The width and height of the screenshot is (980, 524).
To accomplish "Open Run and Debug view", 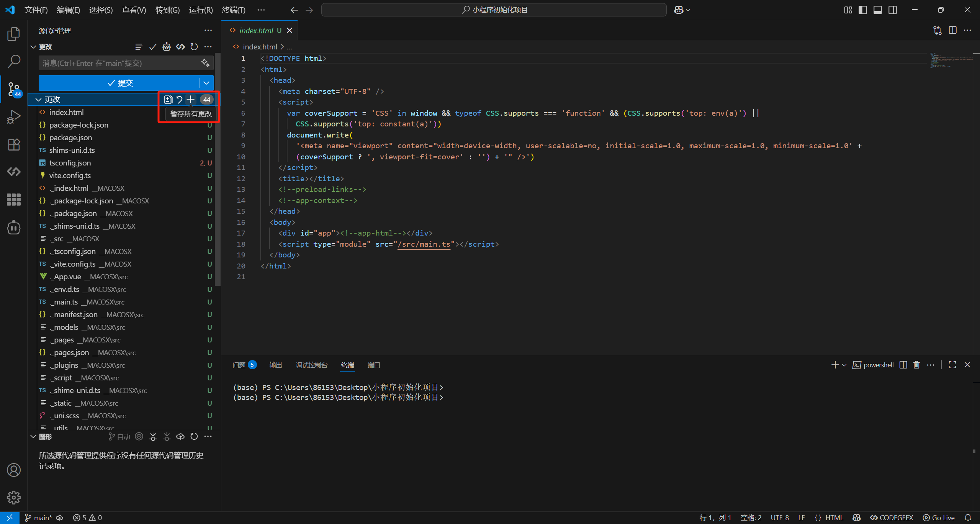I will [x=14, y=117].
